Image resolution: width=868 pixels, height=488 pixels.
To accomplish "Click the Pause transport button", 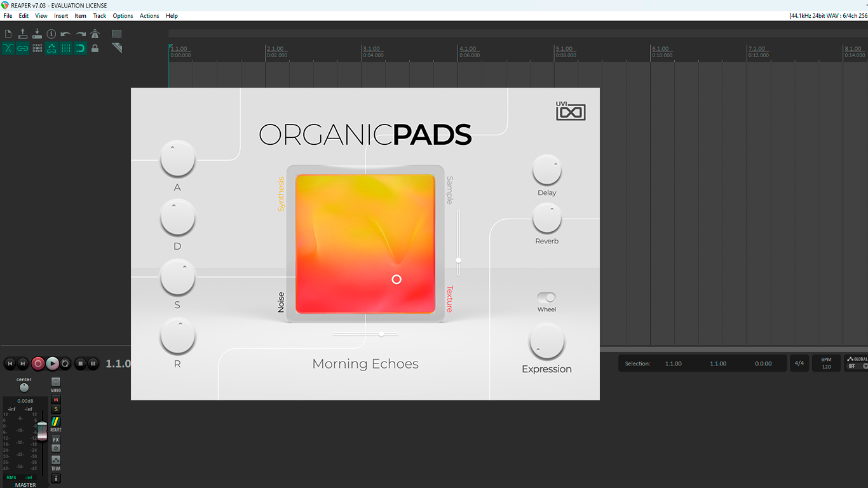I will [93, 363].
